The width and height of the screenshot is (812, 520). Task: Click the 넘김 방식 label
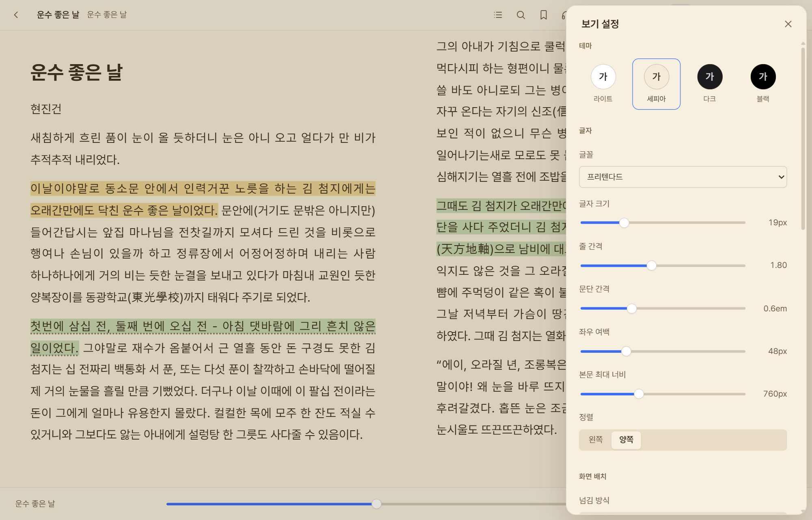click(x=594, y=501)
